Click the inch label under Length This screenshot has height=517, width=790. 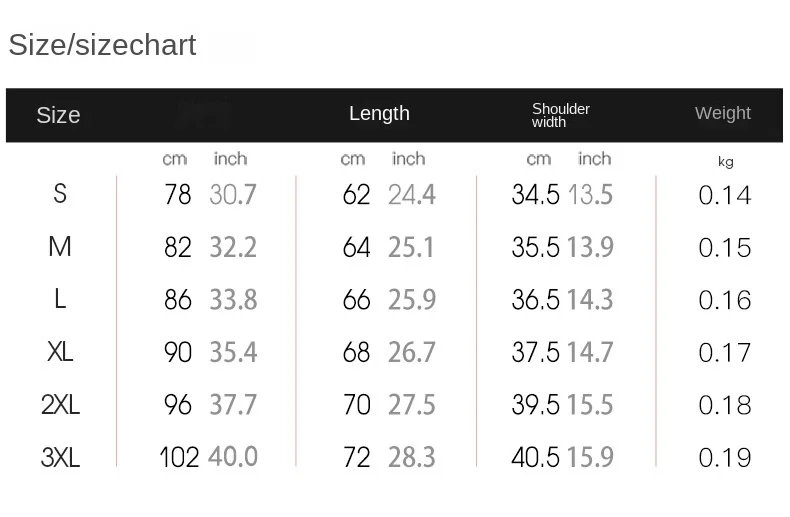(x=408, y=159)
